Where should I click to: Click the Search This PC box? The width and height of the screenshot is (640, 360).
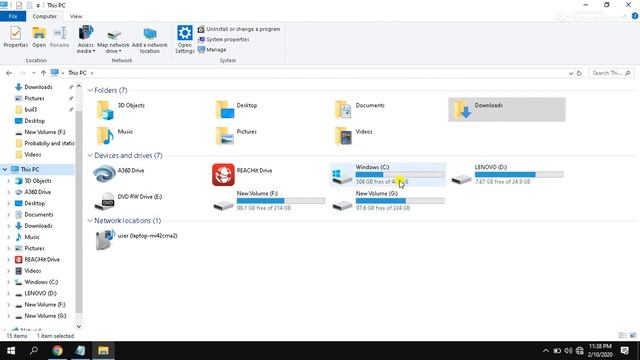coord(611,73)
